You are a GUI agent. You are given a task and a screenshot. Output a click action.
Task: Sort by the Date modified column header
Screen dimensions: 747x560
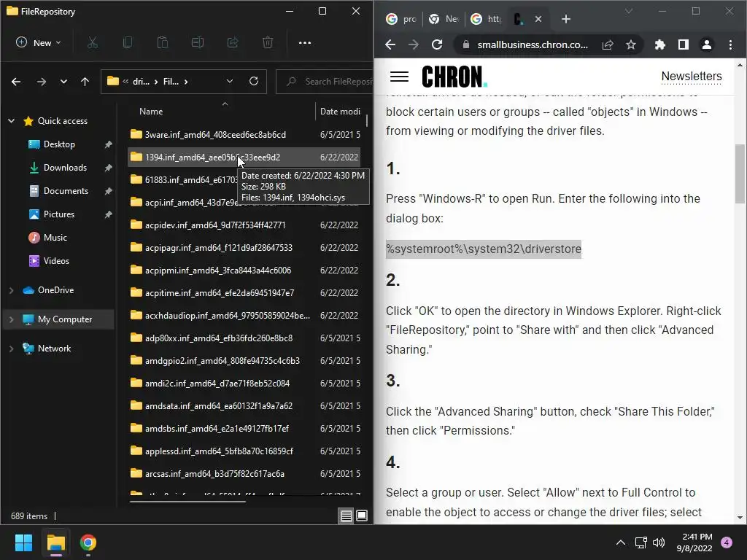[340, 112]
